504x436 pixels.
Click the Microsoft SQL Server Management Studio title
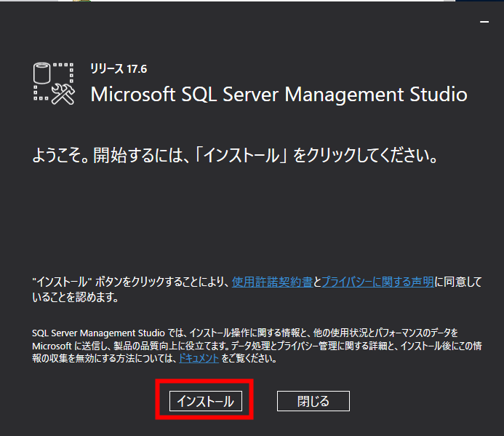[x=279, y=95]
